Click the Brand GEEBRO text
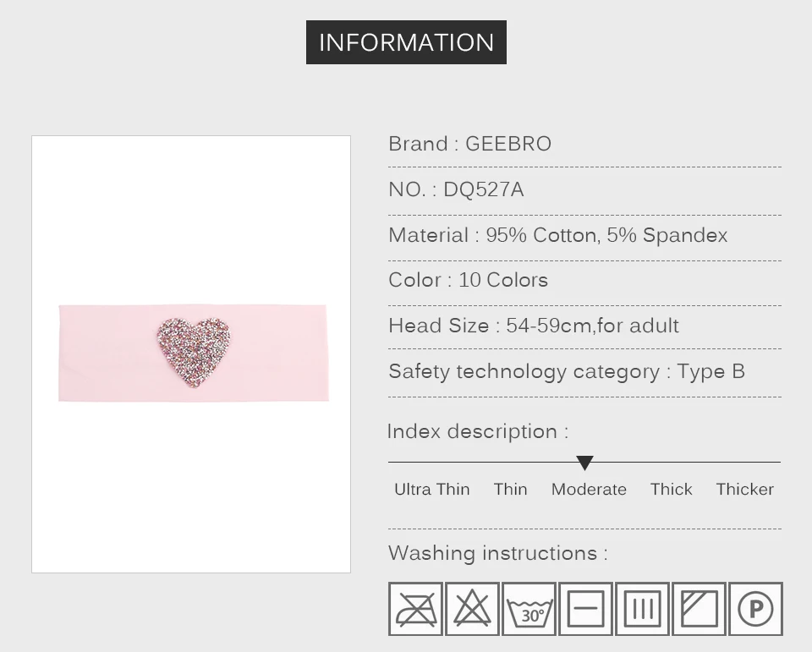Screen dimensions: 812x652 [x=469, y=144]
